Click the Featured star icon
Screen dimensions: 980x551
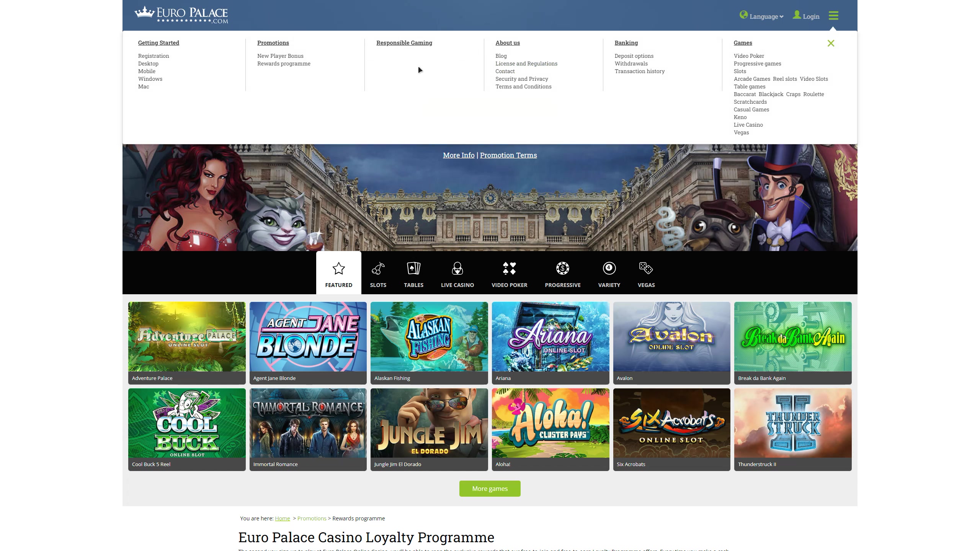(338, 269)
